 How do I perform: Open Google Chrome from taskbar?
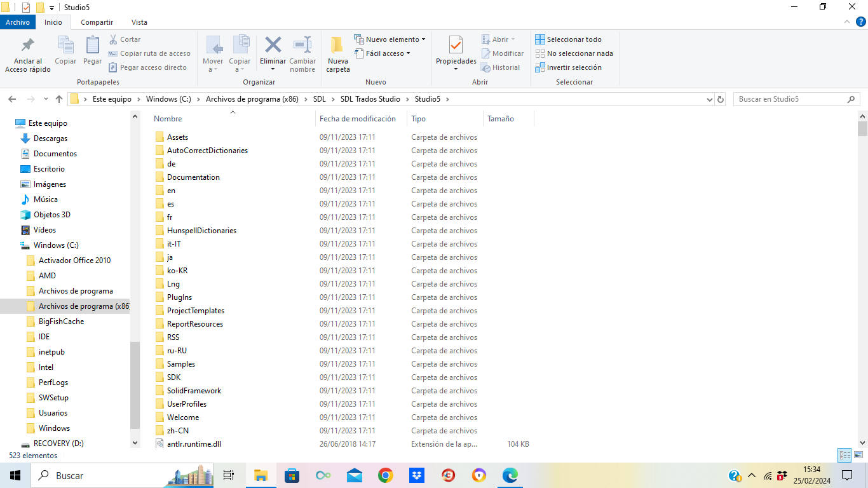[x=385, y=475]
